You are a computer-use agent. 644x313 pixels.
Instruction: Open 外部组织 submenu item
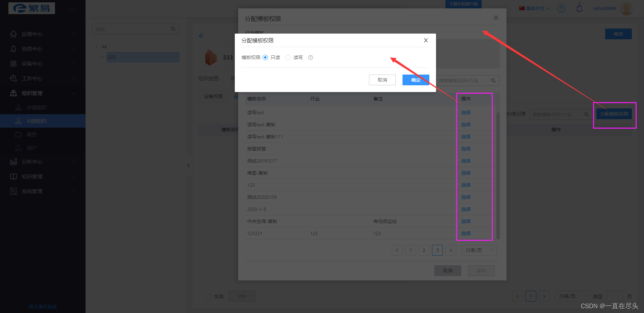[x=43, y=107]
